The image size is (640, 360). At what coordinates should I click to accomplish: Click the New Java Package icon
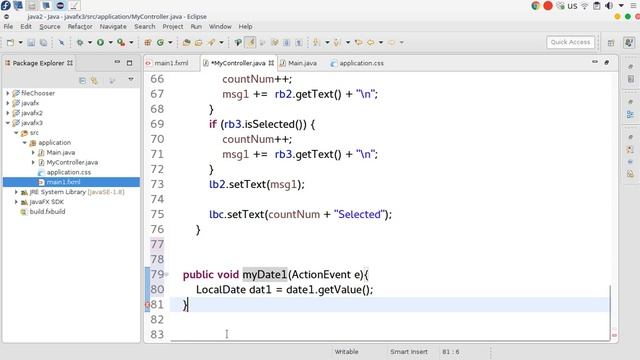click(x=148, y=42)
